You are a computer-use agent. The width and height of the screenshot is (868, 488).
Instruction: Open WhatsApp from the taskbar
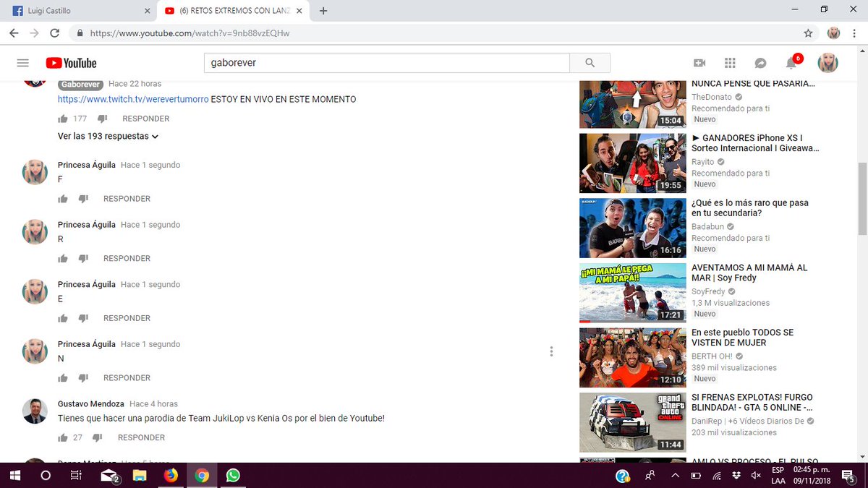[x=233, y=476]
